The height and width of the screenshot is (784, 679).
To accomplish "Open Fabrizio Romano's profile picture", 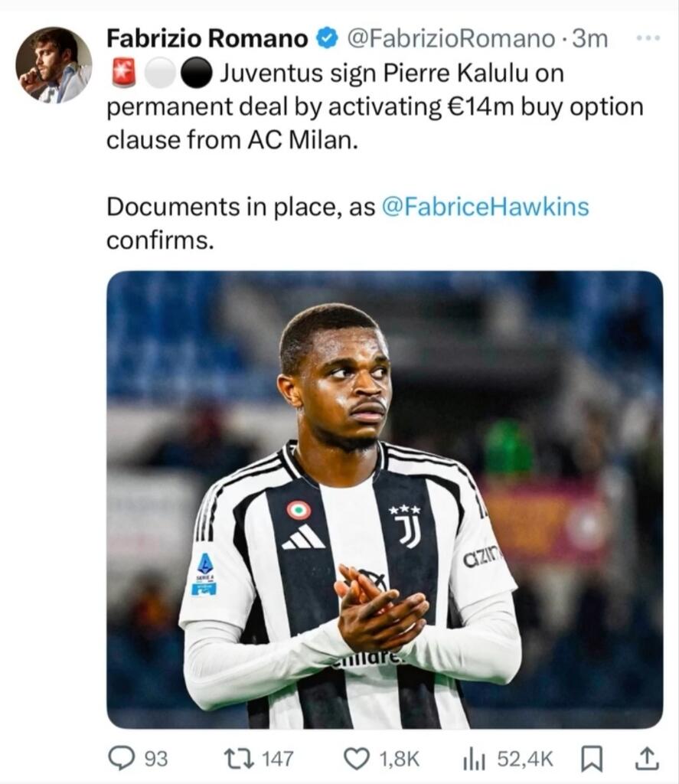I will 54,65.
